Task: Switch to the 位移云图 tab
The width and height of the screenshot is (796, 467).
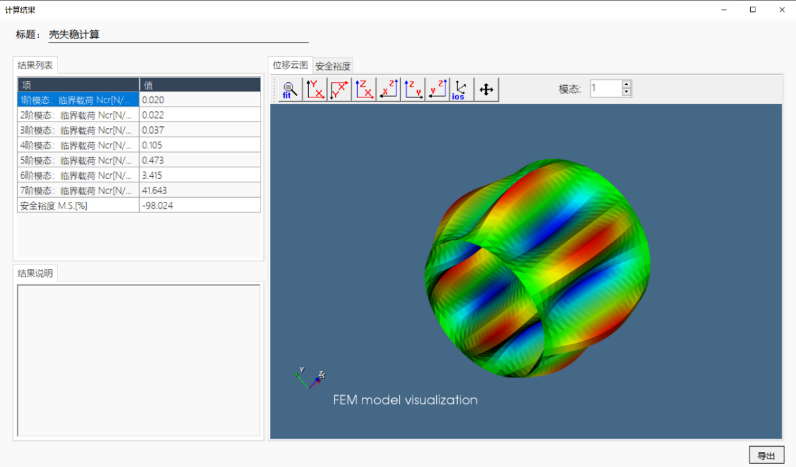Action: click(291, 65)
